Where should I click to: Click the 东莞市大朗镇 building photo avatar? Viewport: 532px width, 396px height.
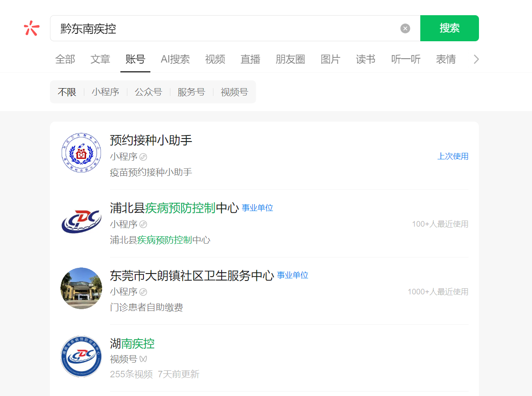tap(81, 288)
